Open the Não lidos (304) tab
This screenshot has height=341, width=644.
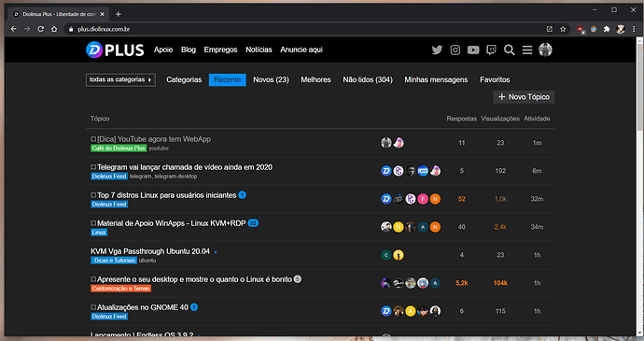tap(368, 79)
